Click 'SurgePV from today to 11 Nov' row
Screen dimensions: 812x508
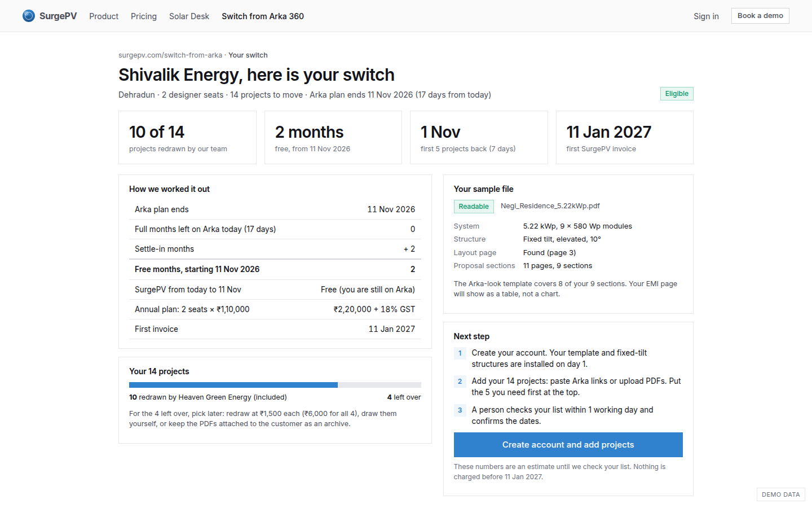click(x=275, y=290)
